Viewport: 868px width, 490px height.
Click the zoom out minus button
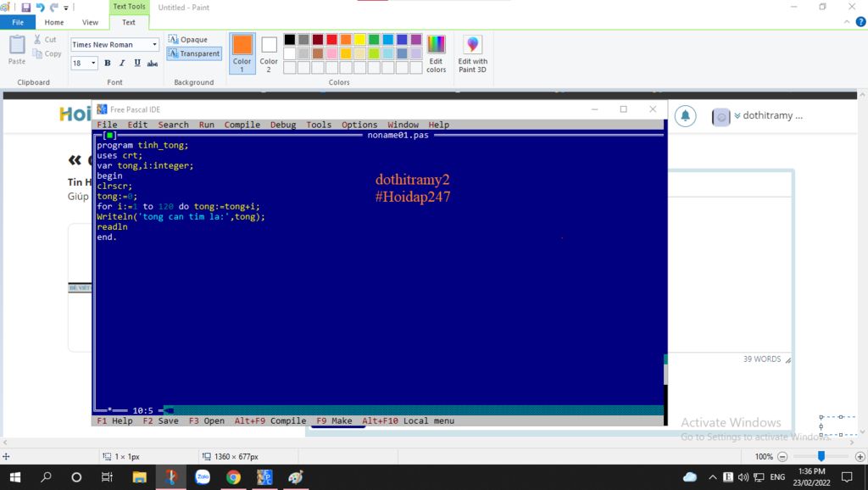tap(782, 457)
